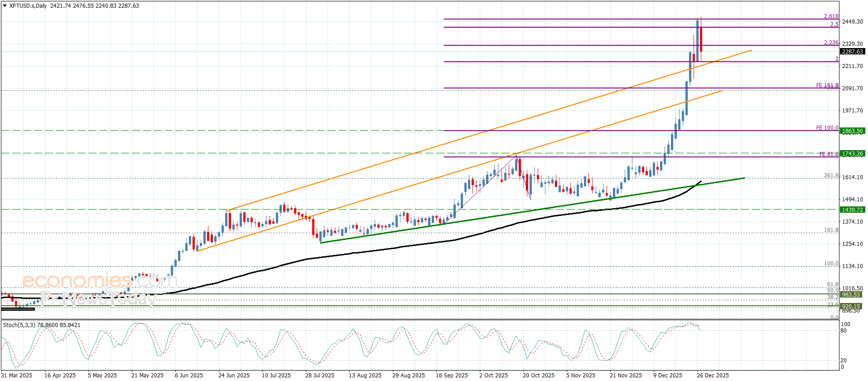Click the FE 61.8 Fibonacci label

pyautogui.click(x=829, y=154)
